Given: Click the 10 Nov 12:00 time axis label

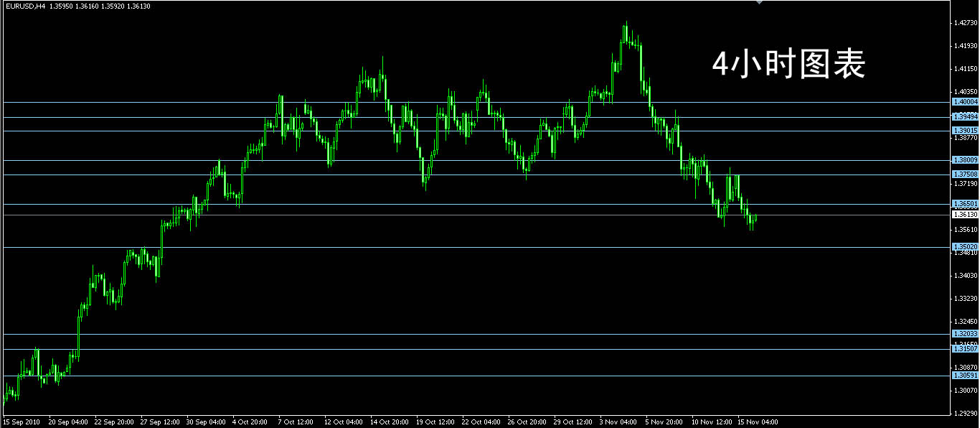Looking at the screenshot, I should 712,422.
